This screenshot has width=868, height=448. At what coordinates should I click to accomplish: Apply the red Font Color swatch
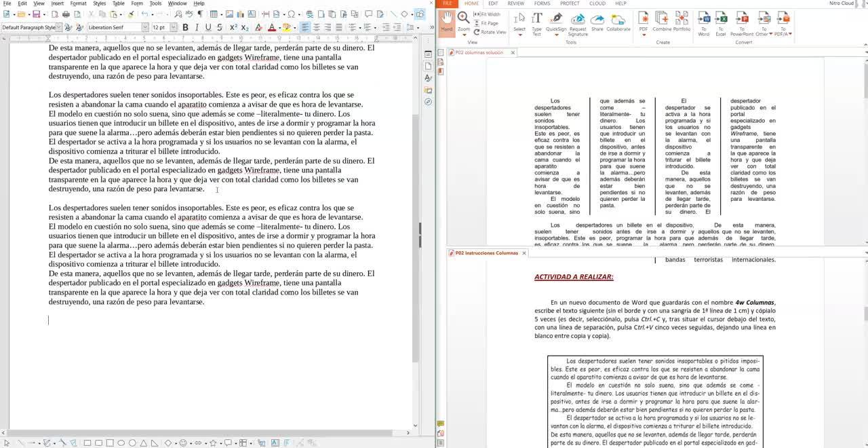coord(271,27)
